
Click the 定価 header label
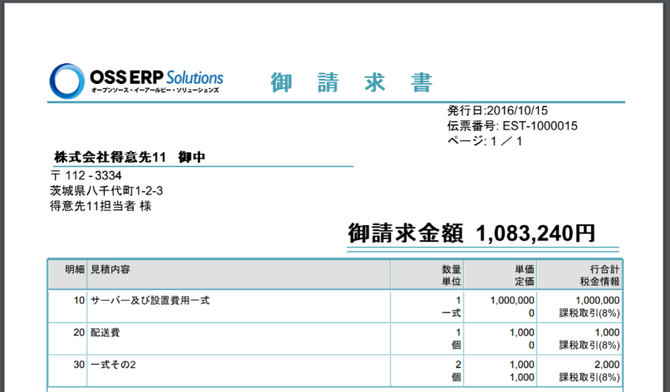[524, 281]
